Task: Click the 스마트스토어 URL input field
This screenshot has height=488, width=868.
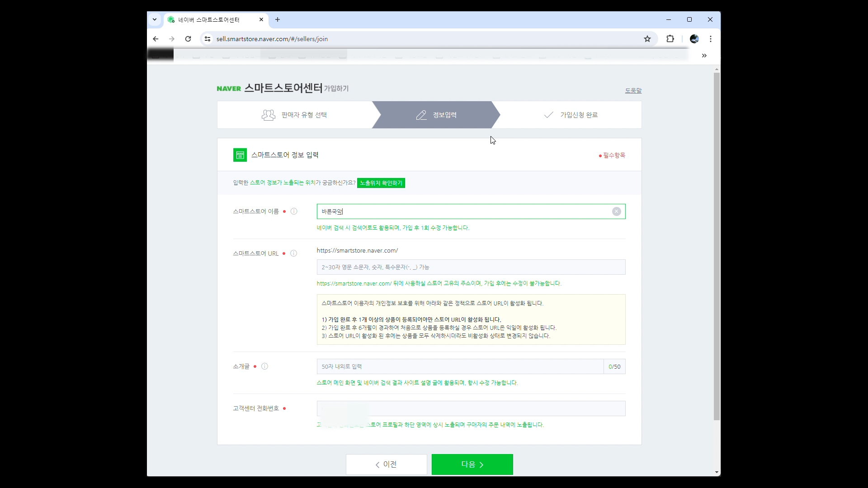Action: click(x=471, y=267)
